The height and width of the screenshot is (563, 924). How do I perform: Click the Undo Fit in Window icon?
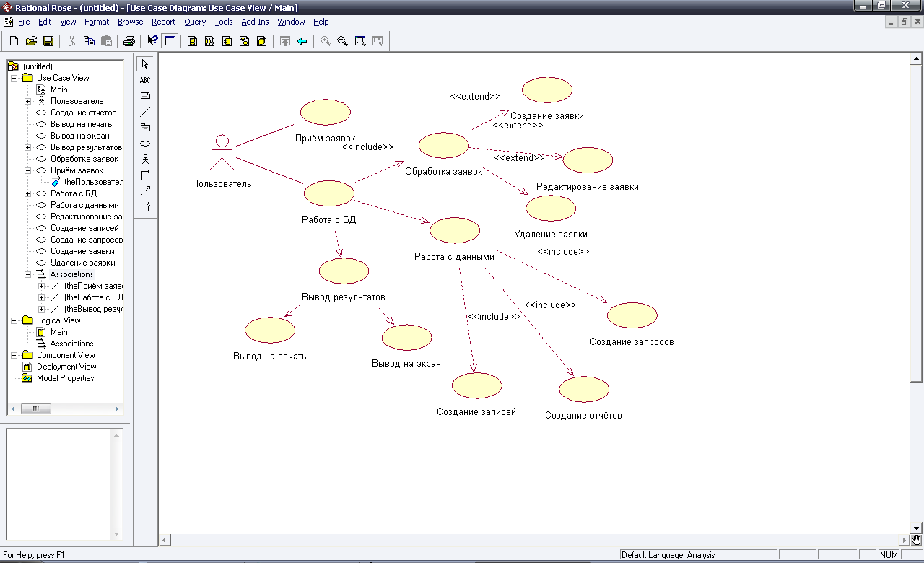[x=378, y=41]
